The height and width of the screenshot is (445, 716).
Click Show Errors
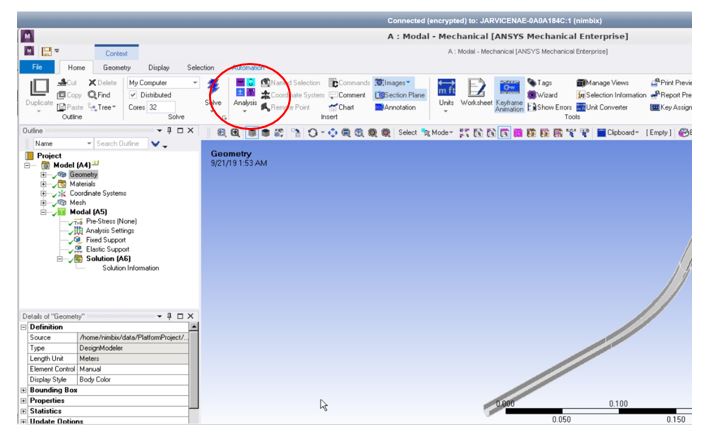549,107
